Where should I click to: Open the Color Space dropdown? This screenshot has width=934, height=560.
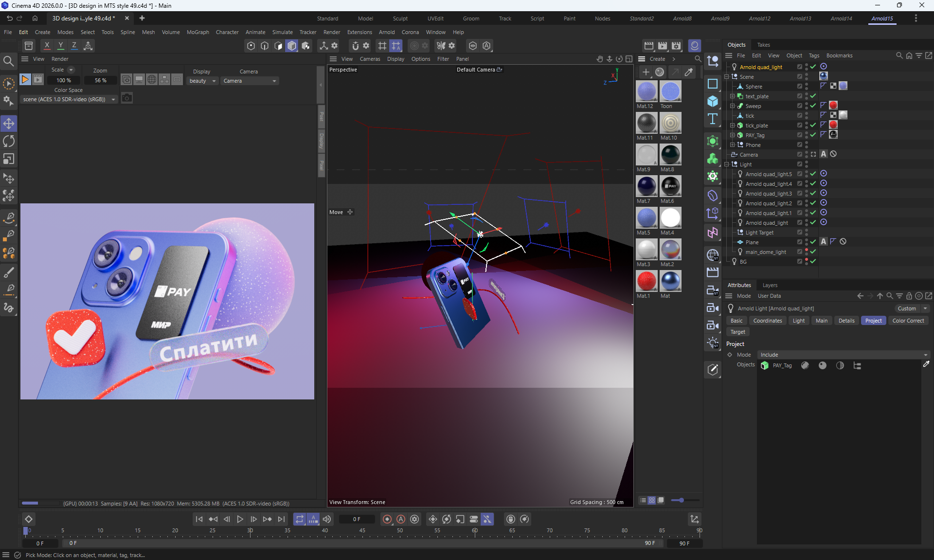69,99
